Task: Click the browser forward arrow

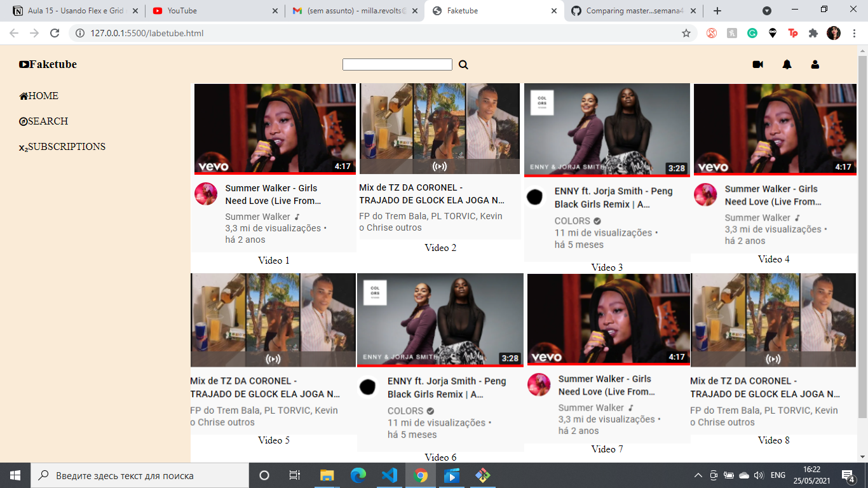Action: pyautogui.click(x=34, y=33)
